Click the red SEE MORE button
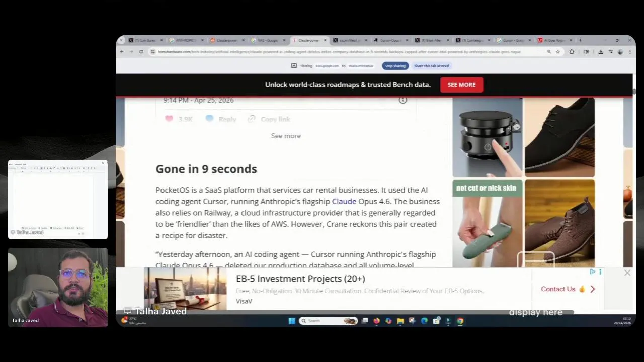This screenshot has height=362, width=644. [461, 85]
